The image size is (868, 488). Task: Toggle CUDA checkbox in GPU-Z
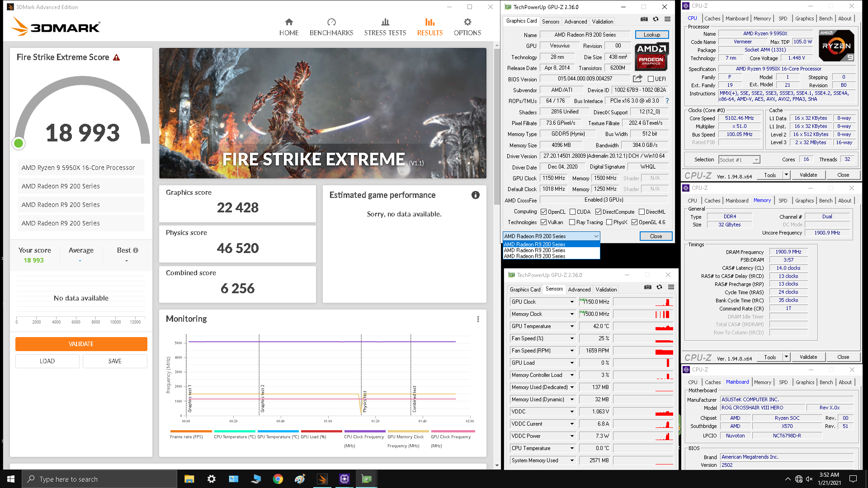[x=572, y=212]
